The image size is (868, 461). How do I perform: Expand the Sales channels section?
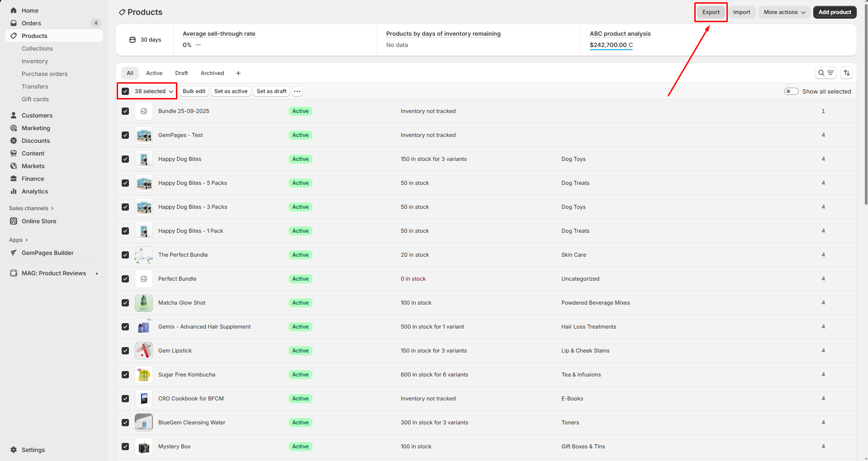pyautogui.click(x=31, y=208)
